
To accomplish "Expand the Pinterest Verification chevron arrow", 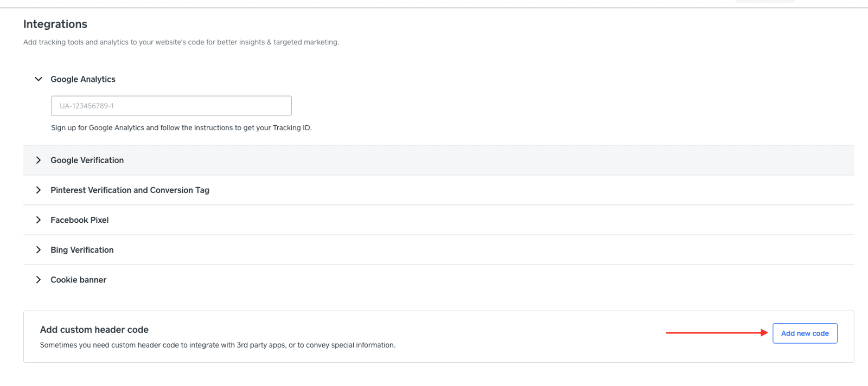I will click(x=39, y=190).
